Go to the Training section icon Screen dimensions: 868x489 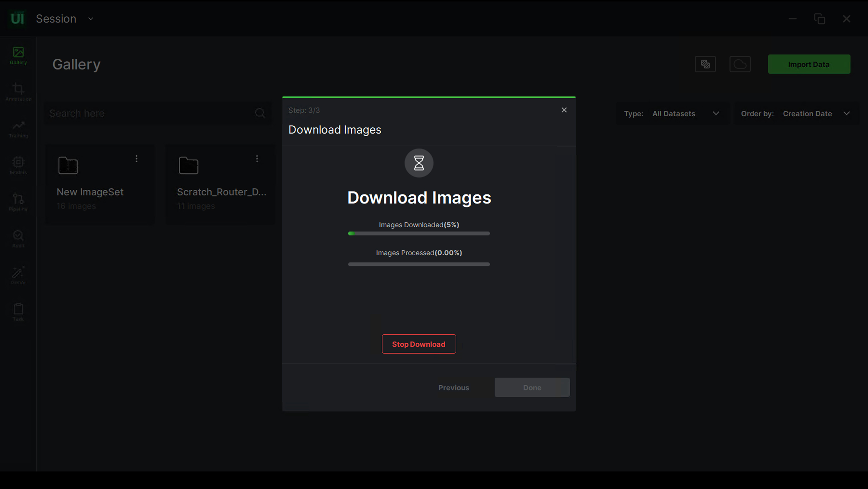tap(18, 129)
